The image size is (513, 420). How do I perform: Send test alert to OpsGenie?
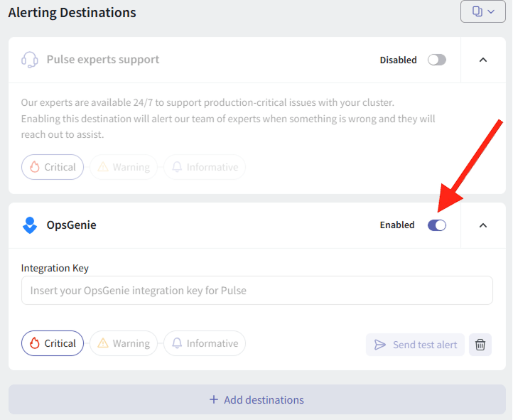[415, 345]
